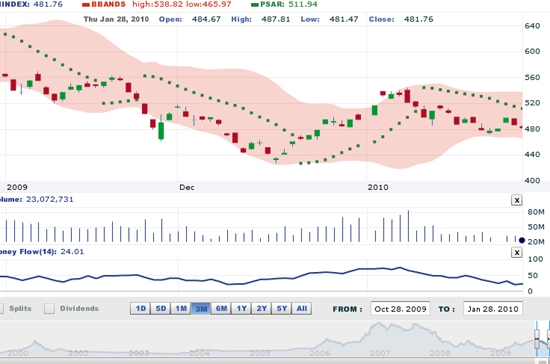The width and height of the screenshot is (550, 364).
Task: Click the 80M volume axis label
Action: point(536,212)
